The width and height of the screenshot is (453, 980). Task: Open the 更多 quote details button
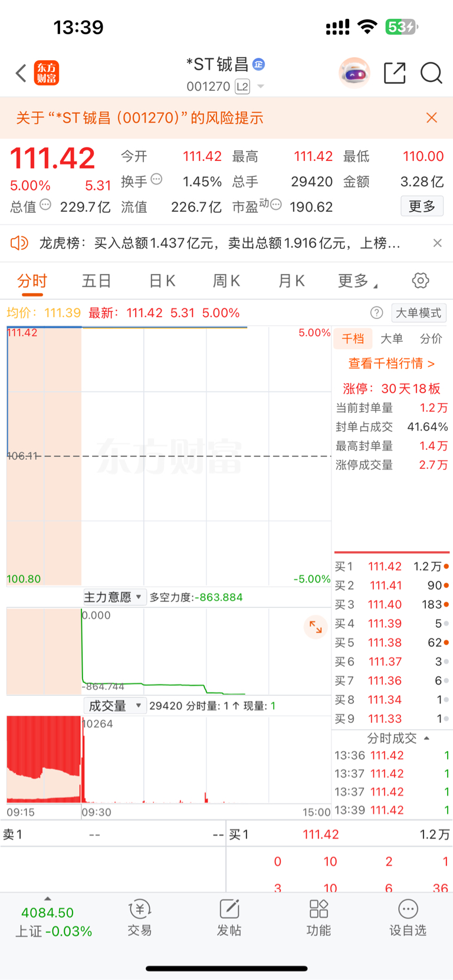click(422, 206)
